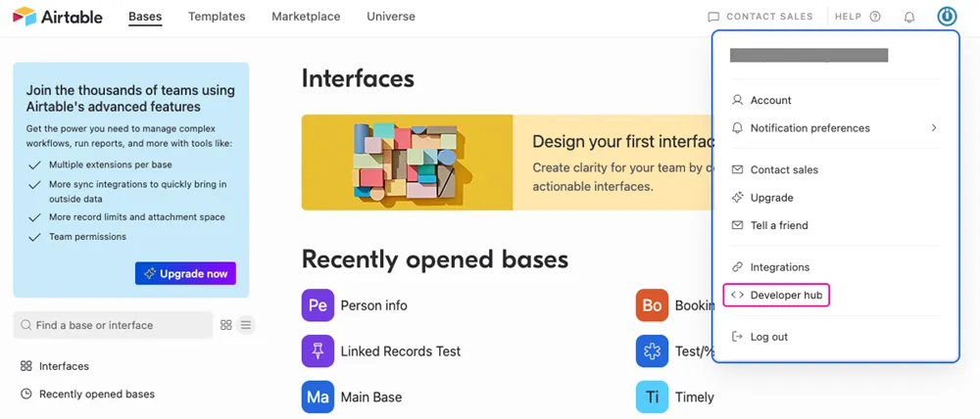Go to the Universe tab
This screenshot has height=419, width=980.
pos(391,17)
